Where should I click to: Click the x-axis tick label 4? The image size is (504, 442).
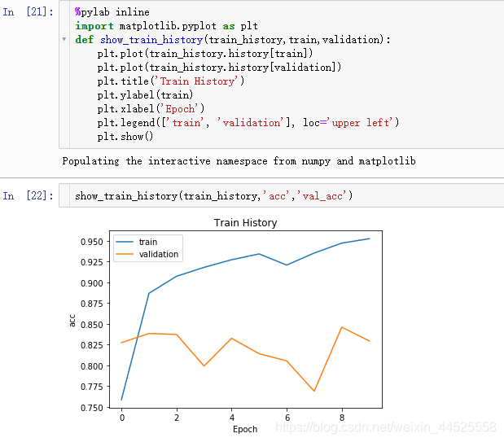pyautogui.click(x=232, y=418)
